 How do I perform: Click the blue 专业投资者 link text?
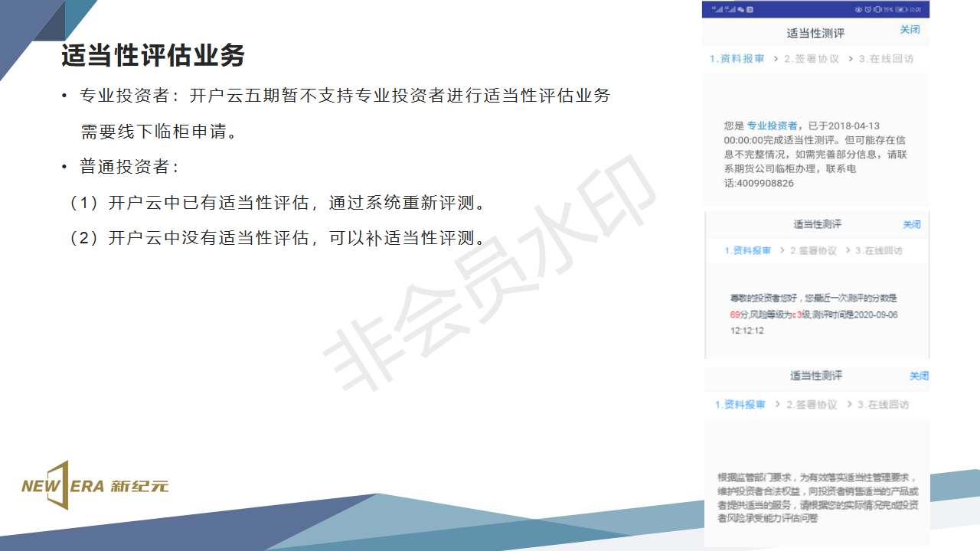[x=772, y=126]
